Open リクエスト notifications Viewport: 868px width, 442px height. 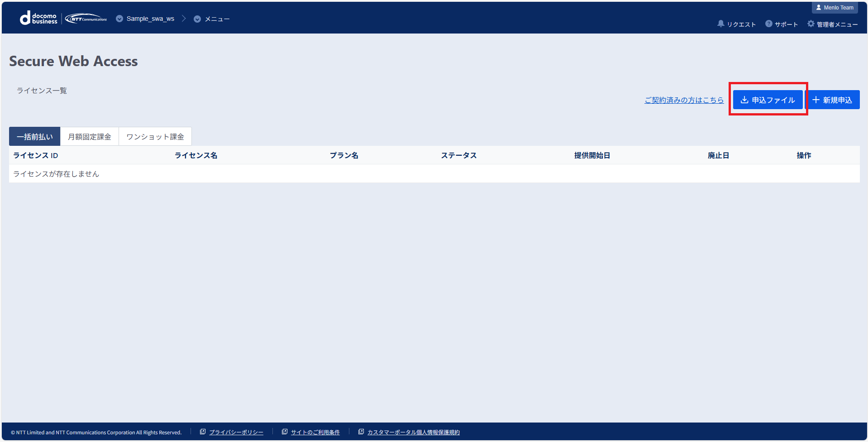737,24
